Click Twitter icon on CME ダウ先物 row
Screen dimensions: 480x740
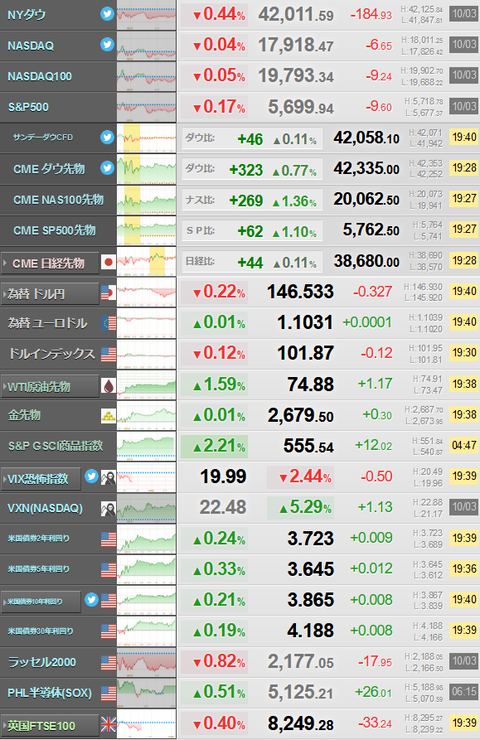click(x=107, y=168)
